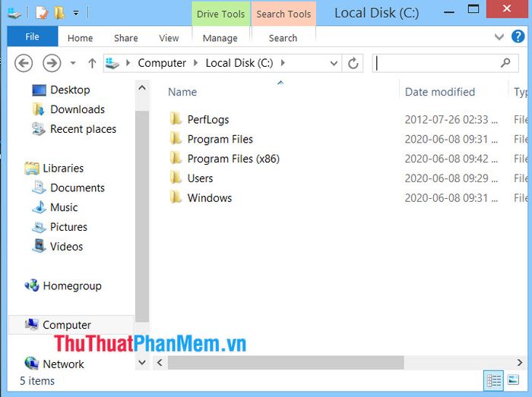Click the search magnifier icon

[x=506, y=63]
